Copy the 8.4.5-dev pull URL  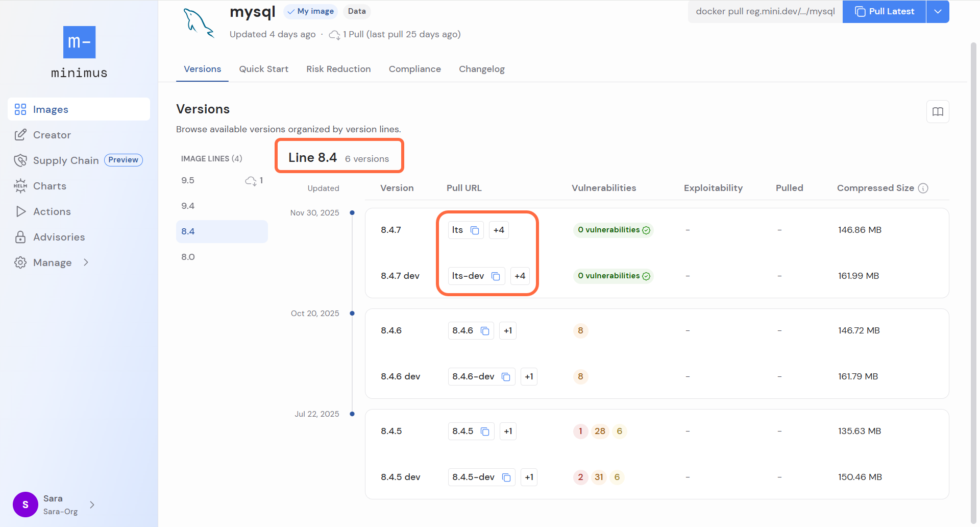click(x=506, y=477)
